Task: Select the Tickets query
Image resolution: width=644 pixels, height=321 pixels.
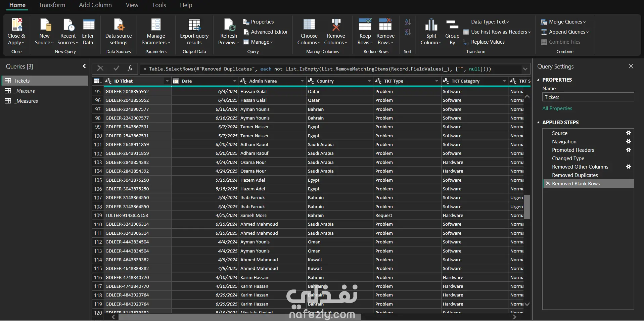Action: point(45,81)
